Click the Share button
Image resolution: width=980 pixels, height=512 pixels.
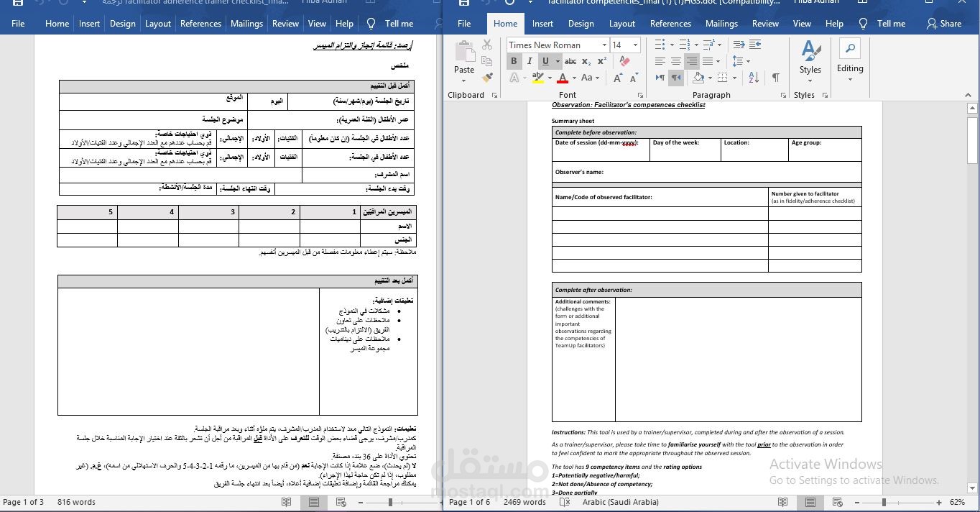(x=943, y=24)
